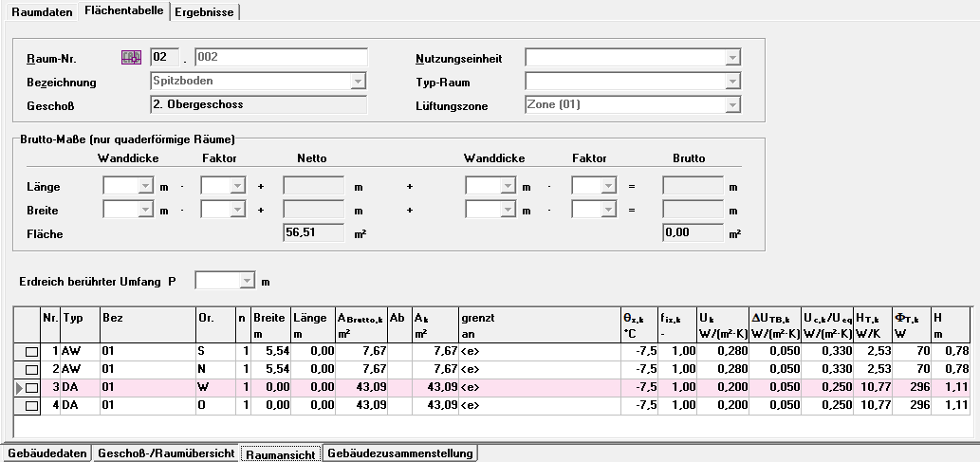Open the Bezeichnung dropdown showing Spitzboden

(358, 82)
